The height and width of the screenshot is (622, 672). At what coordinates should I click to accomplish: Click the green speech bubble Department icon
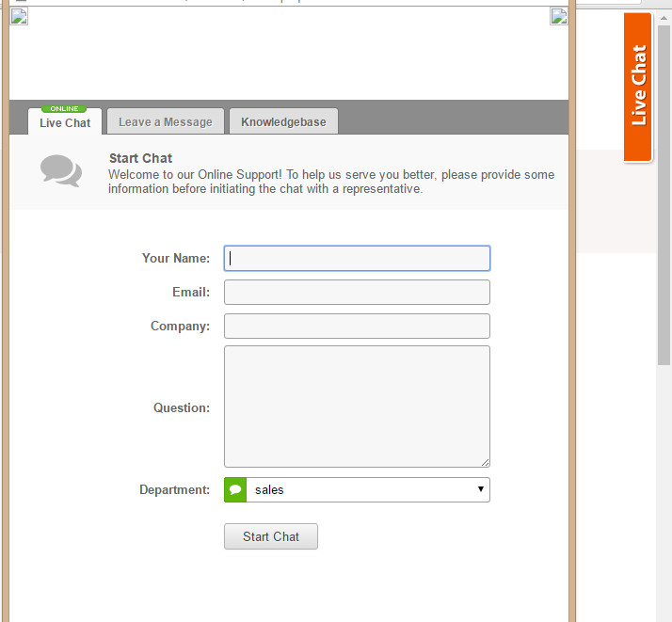point(235,489)
